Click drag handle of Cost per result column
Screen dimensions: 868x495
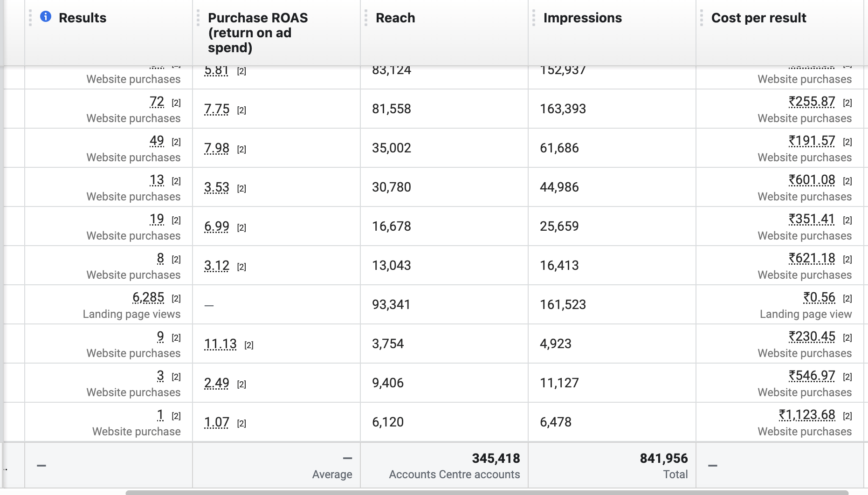click(702, 18)
